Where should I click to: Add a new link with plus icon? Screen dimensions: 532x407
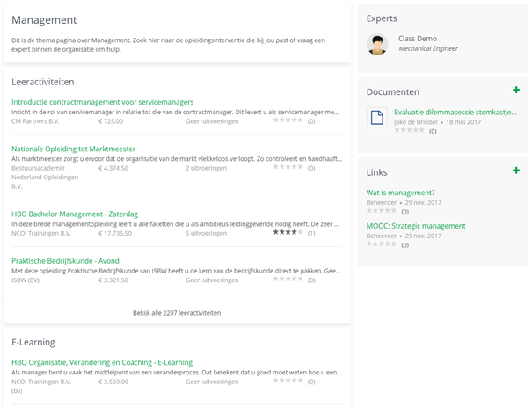coord(516,171)
